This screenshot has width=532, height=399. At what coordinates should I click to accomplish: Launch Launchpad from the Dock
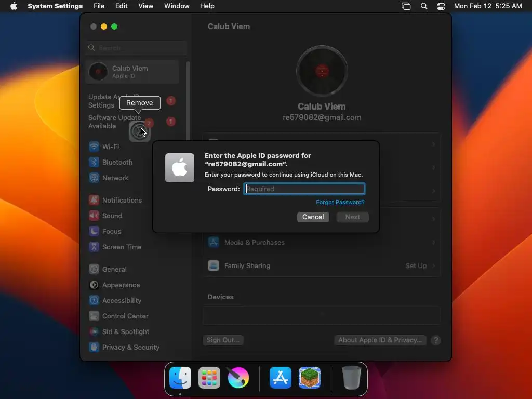209,378
